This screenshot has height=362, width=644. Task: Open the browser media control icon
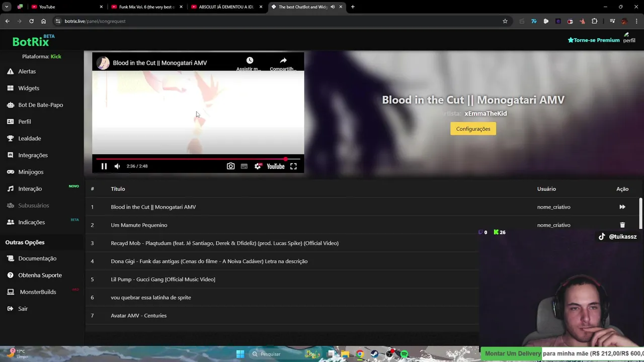click(612, 21)
